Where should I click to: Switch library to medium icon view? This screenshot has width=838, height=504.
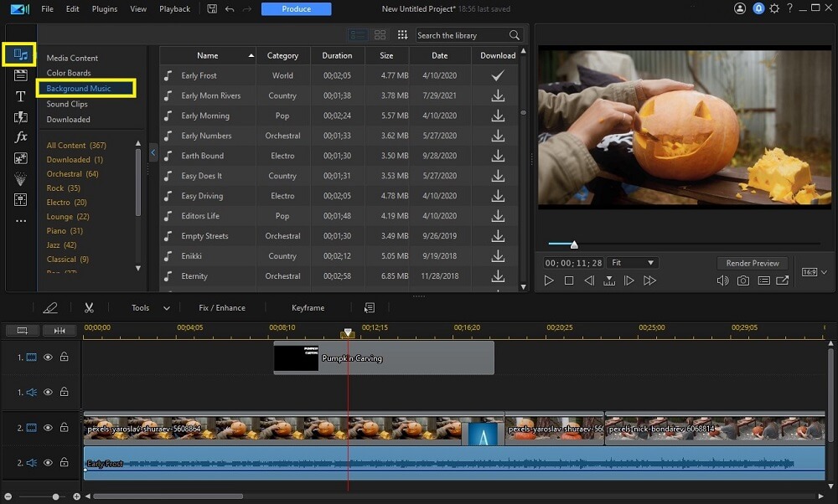pos(380,35)
